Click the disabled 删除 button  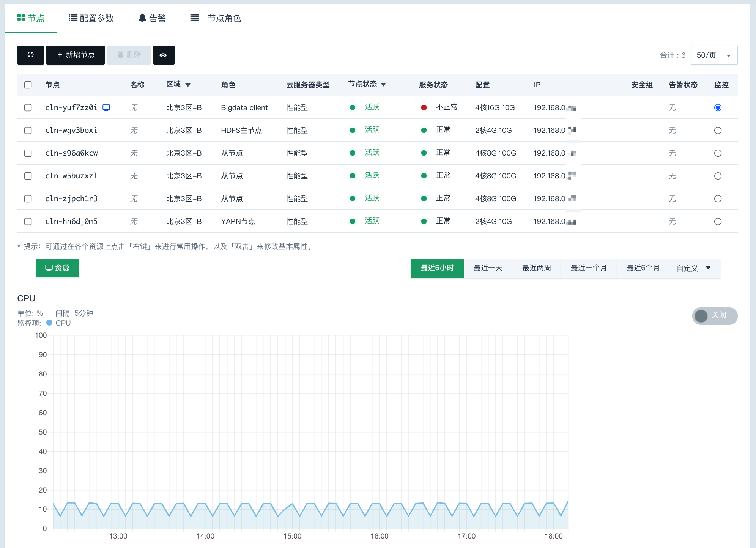tap(129, 55)
